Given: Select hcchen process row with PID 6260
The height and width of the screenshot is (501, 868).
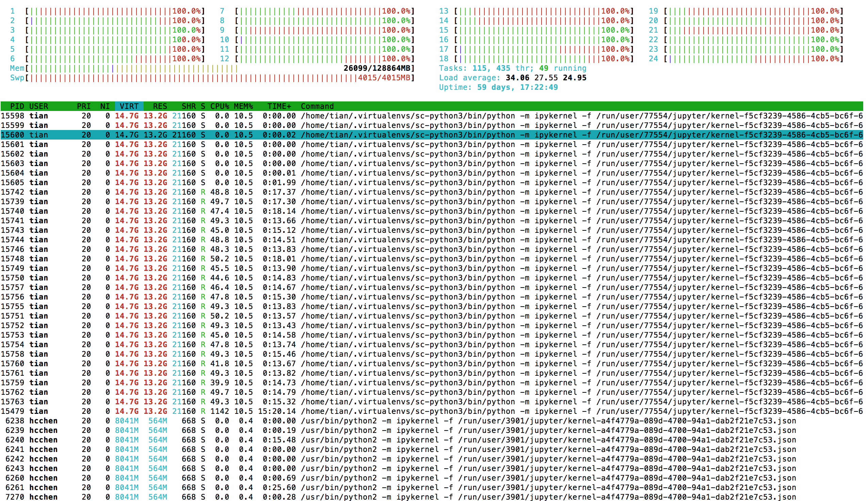Looking at the screenshot, I should [432, 478].
